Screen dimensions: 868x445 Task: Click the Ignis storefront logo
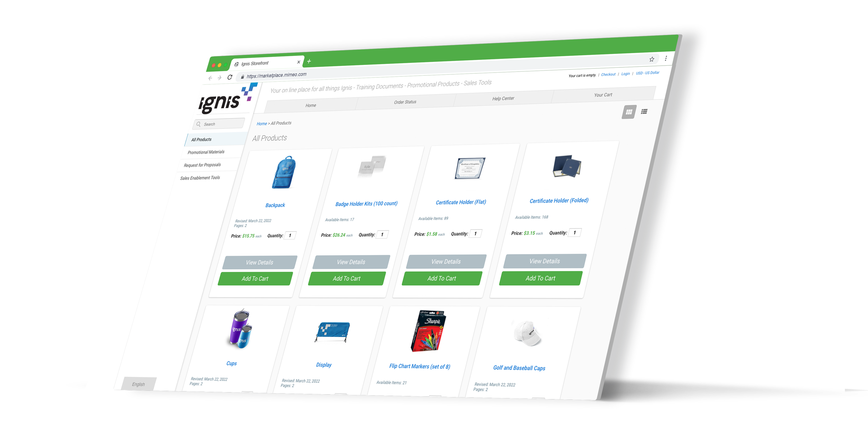coord(224,99)
